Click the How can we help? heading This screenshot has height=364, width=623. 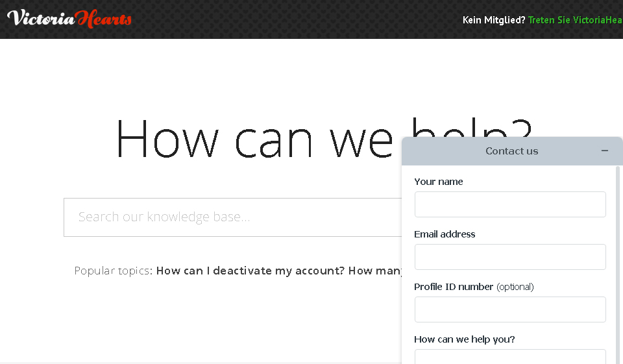tap(260, 138)
